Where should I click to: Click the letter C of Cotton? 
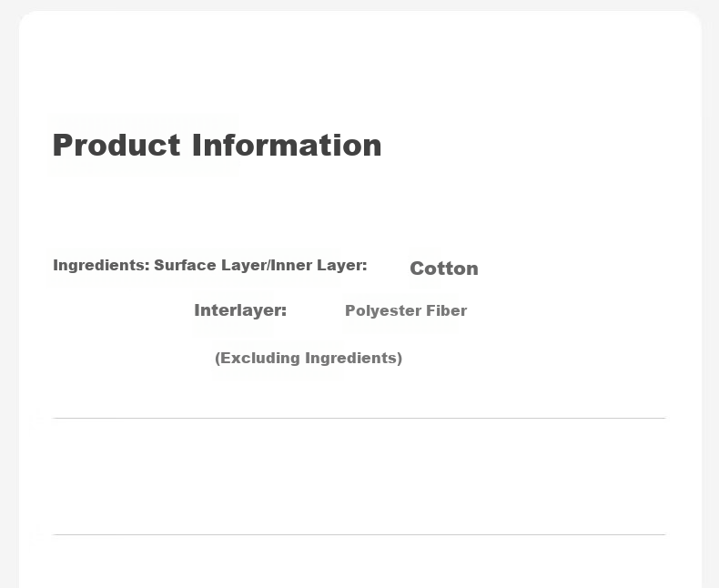[416, 269]
